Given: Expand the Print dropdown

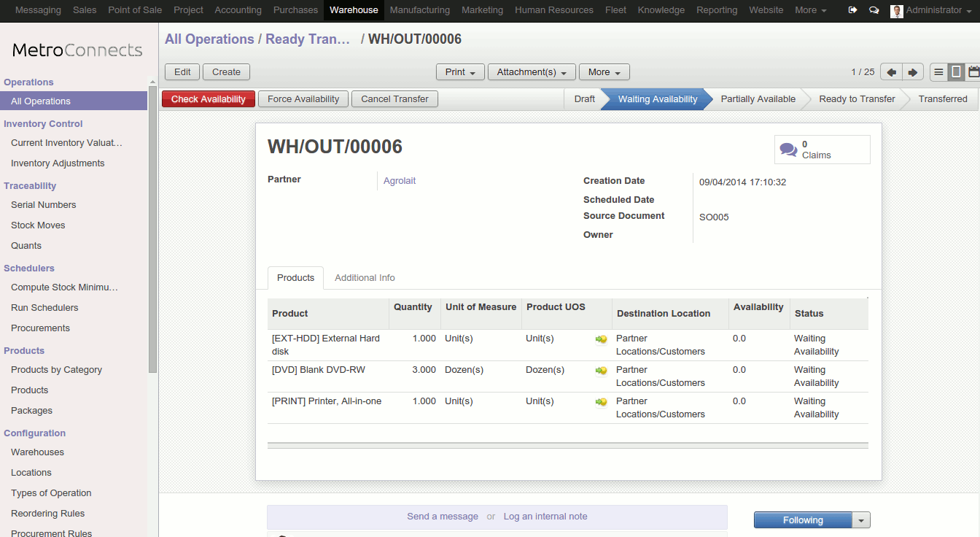Looking at the screenshot, I should point(460,72).
